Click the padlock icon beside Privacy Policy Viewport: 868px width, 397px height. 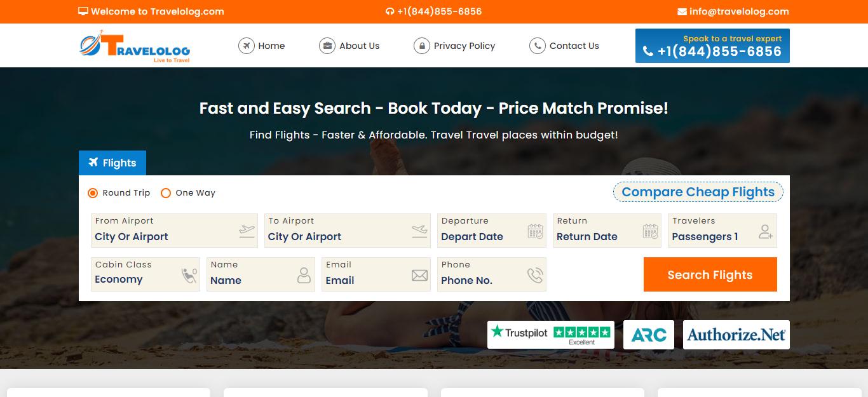pyautogui.click(x=421, y=46)
